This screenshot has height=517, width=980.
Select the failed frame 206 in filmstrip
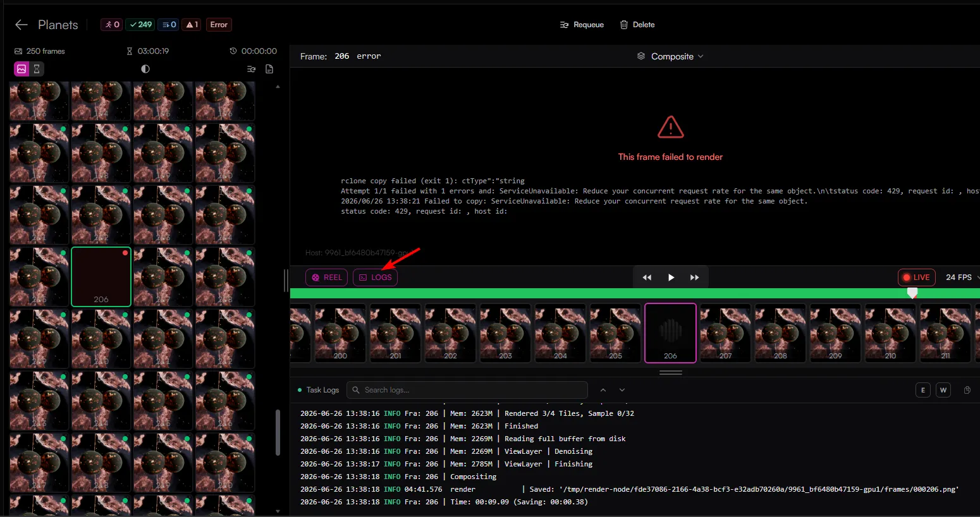point(670,333)
